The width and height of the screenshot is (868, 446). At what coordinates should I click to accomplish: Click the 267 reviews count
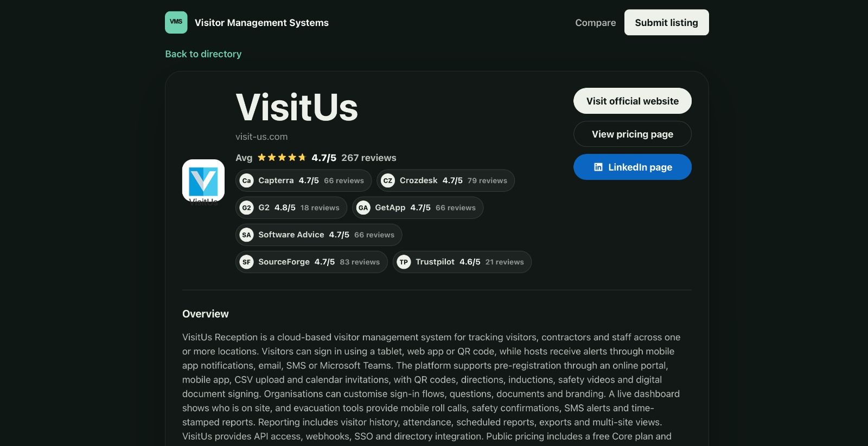click(x=369, y=158)
